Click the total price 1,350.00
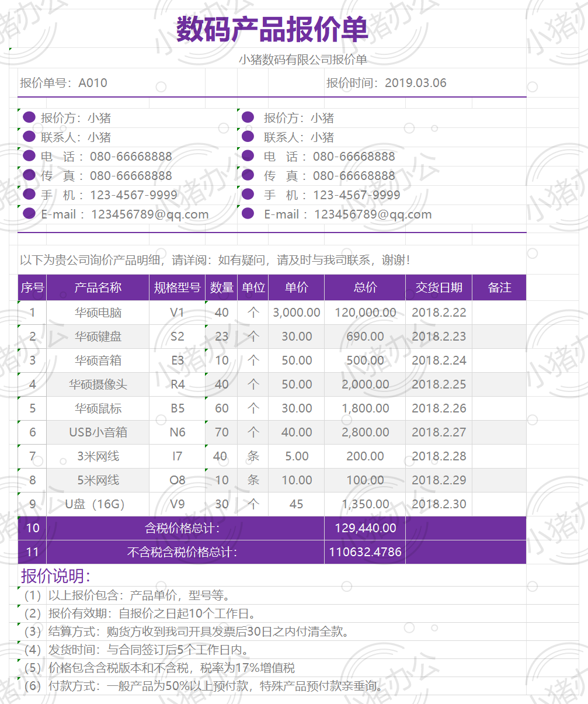588x704 pixels. click(366, 504)
